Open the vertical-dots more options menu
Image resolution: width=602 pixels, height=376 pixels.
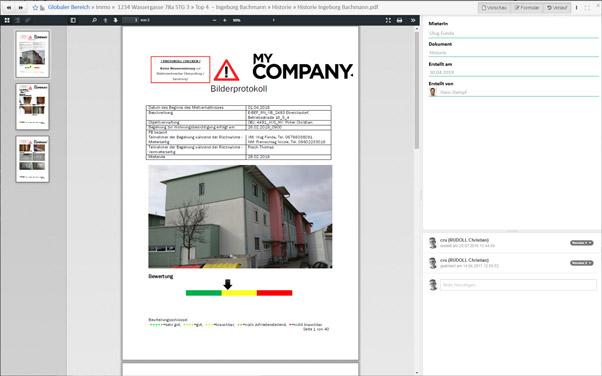click(576, 8)
